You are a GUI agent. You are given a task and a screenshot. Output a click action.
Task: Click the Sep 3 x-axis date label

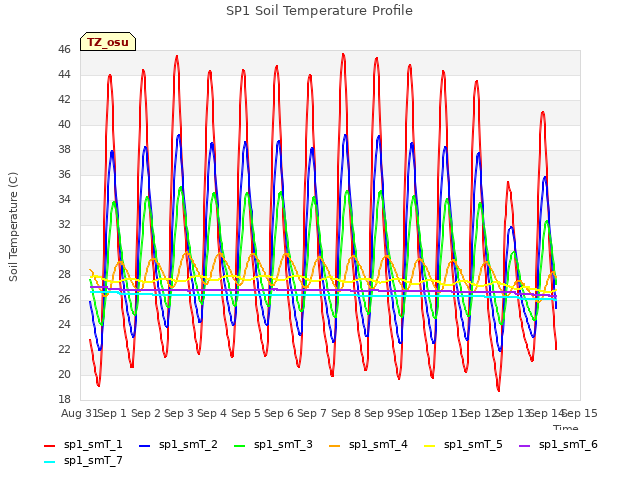(179, 413)
